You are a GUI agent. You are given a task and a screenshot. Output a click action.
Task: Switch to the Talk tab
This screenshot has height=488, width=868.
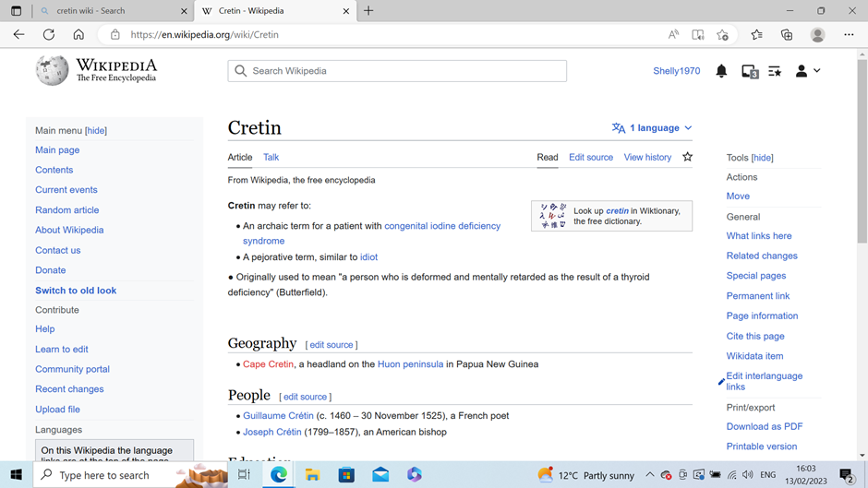[x=271, y=158]
